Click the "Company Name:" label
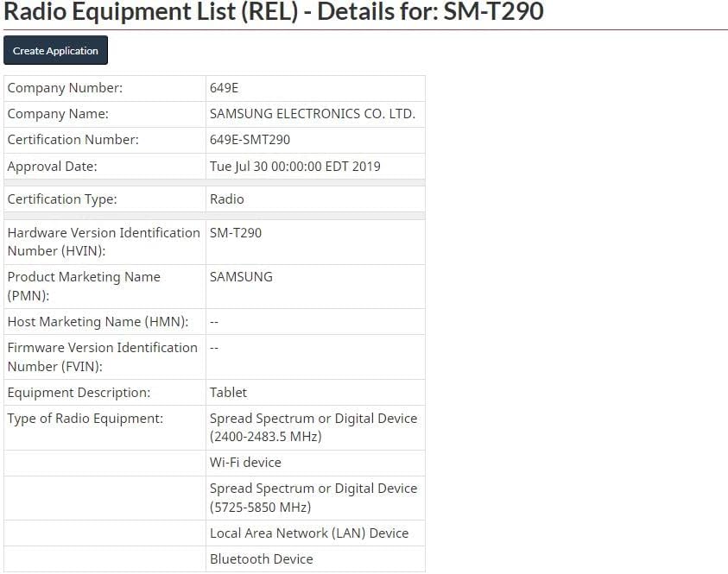The width and height of the screenshot is (728, 574). [x=58, y=114]
